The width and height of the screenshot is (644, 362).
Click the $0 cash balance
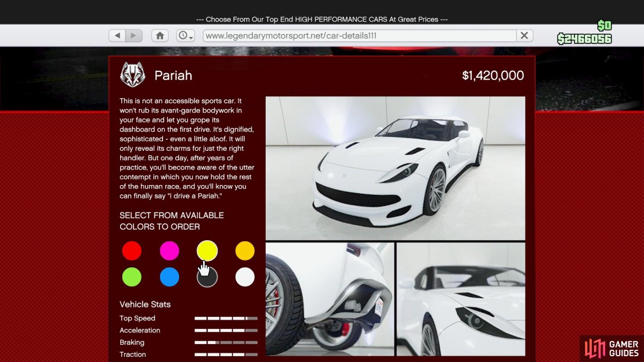click(x=605, y=26)
